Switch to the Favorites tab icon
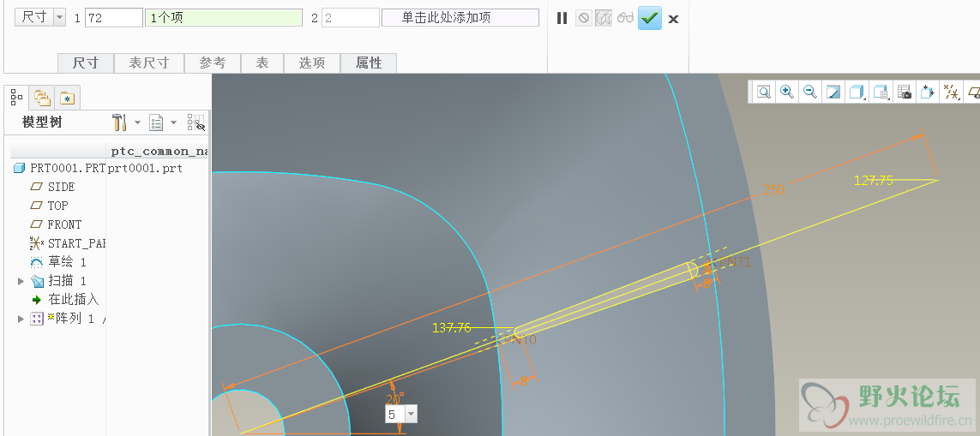Viewport: 980px width, 436px height. click(x=67, y=98)
